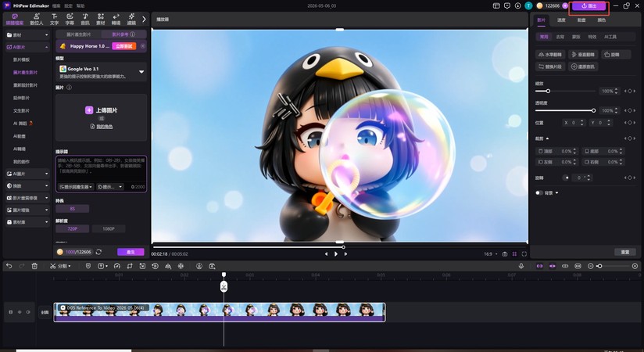Viewport: 644px width, 352px height.
Task: Open the prompt generator dropdown under prompt box
Action: [x=76, y=187]
